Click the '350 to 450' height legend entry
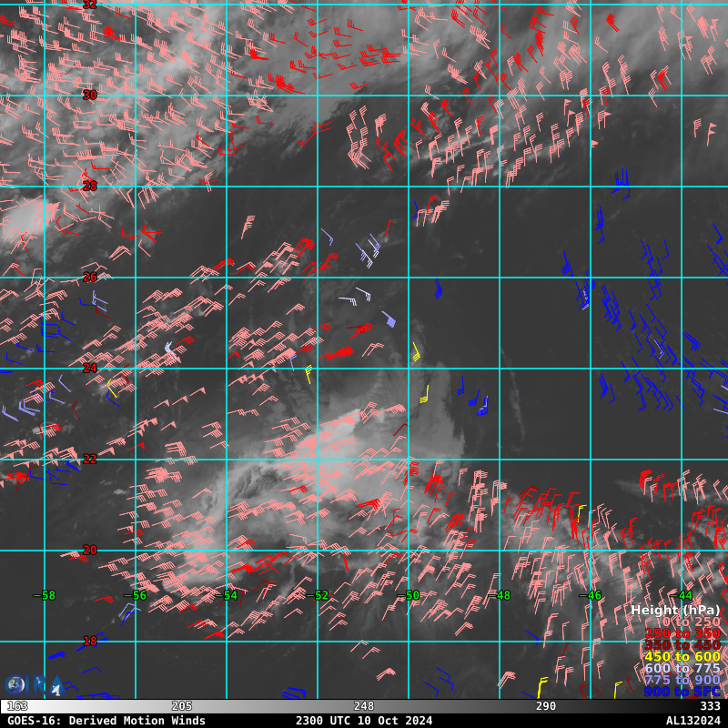This screenshot has height=728, width=728. pyautogui.click(x=682, y=645)
